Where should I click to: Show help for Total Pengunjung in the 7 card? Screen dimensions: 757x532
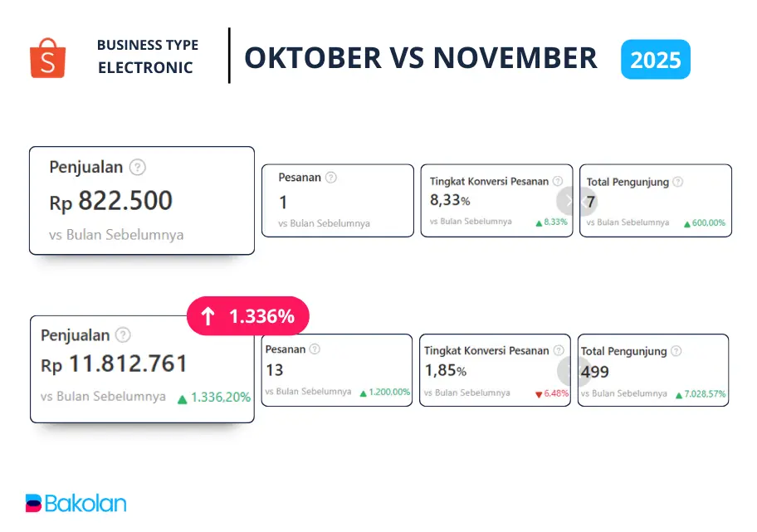678,182
